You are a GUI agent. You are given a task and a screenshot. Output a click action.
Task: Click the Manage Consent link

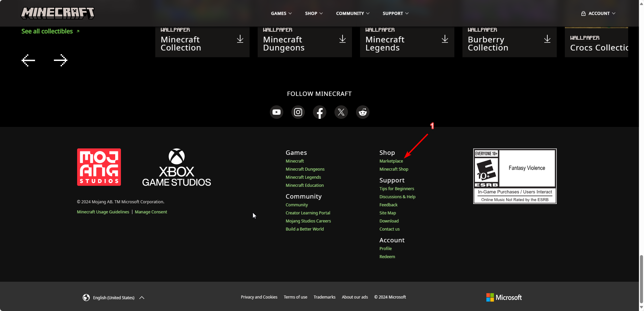pyautogui.click(x=151, y=212)
